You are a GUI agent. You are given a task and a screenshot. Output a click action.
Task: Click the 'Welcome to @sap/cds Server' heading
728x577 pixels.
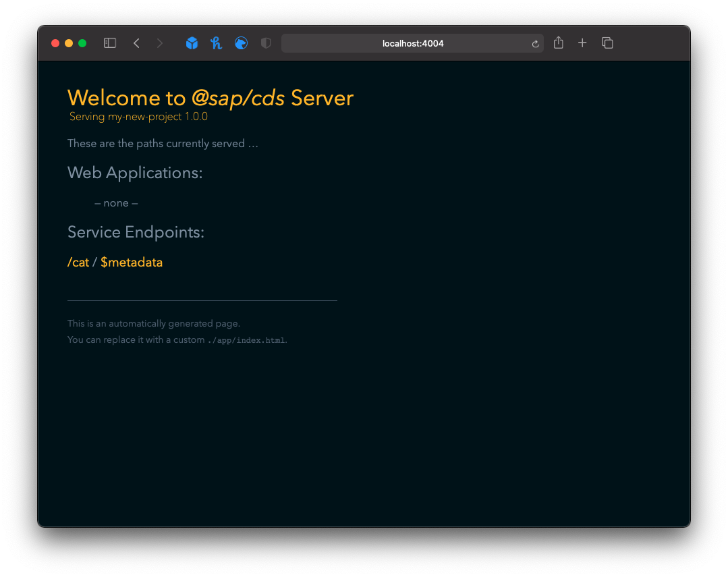(x=211, y=98)
